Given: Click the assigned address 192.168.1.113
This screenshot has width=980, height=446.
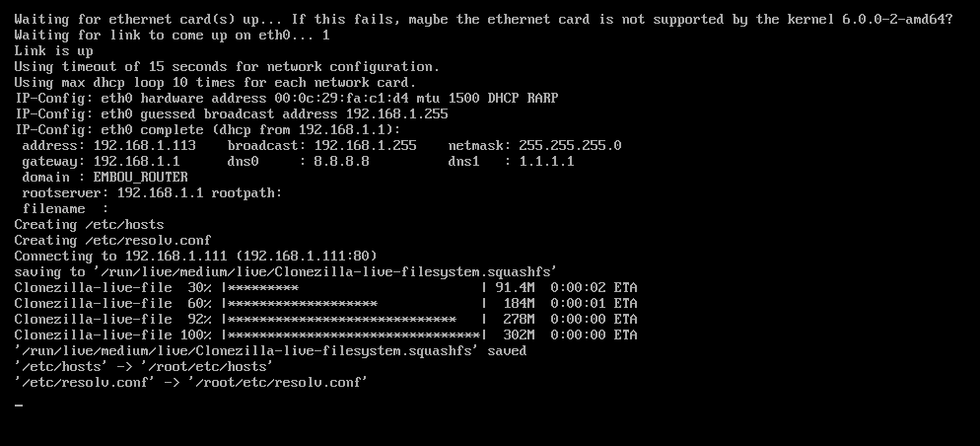Looking at the screenshot, I should point(152,145).
